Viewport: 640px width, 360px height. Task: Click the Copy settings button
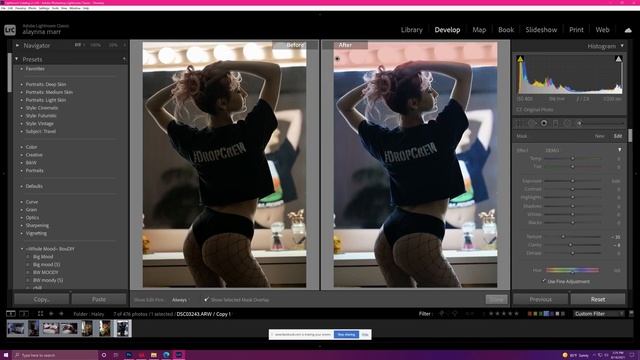42,299
